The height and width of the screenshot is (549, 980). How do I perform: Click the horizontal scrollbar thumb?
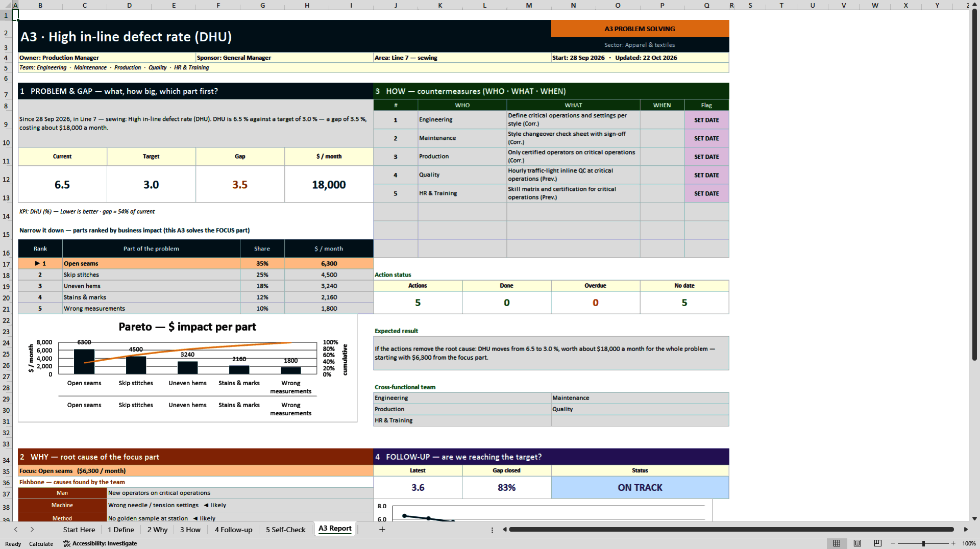(x=731, y=530)
